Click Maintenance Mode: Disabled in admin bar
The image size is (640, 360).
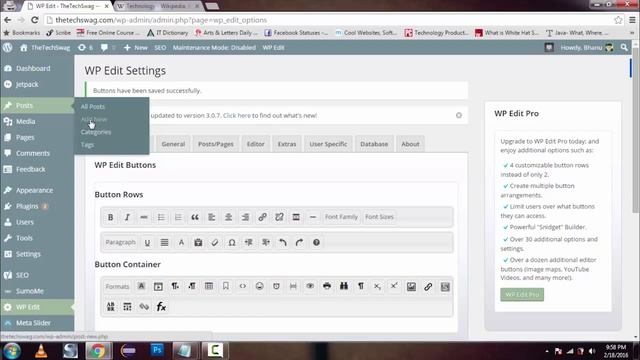(x=214, y=48)
